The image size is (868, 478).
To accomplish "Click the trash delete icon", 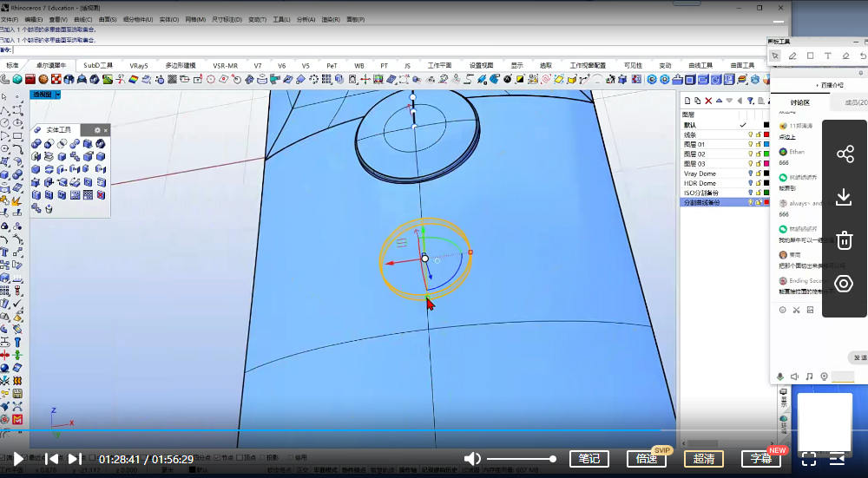I will coord(844,240).
